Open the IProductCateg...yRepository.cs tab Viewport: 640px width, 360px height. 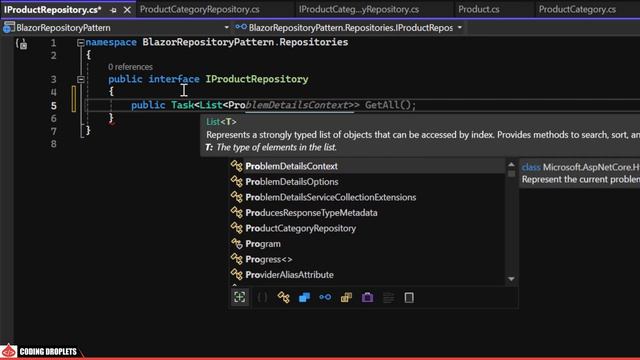coord(358,9)
